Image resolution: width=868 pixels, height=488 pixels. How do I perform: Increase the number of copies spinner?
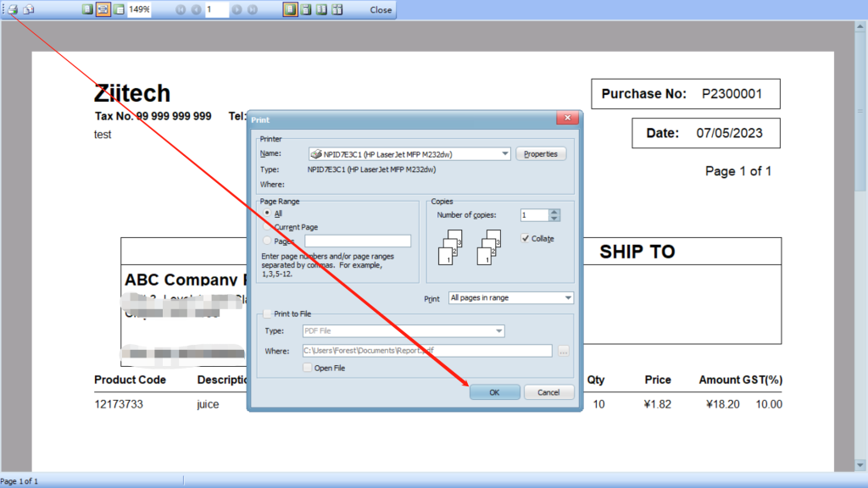pyautogui.click(x=554, y=212)
